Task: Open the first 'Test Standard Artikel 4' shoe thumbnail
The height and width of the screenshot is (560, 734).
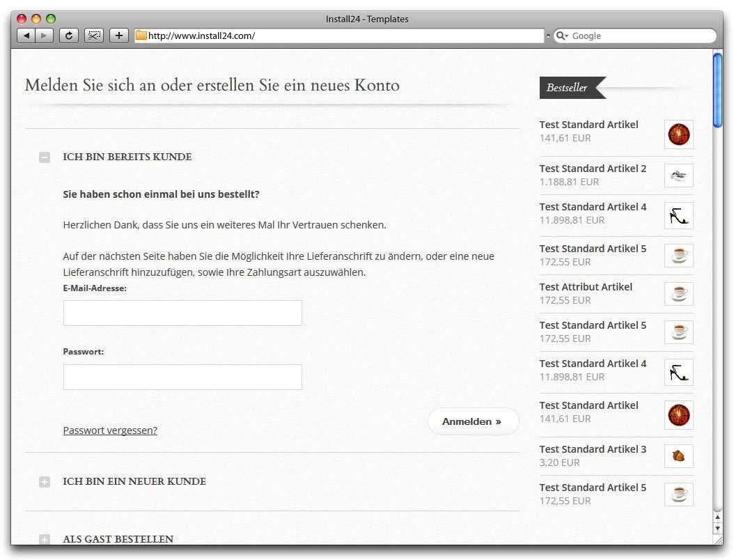Action: [x=679, y=215]
